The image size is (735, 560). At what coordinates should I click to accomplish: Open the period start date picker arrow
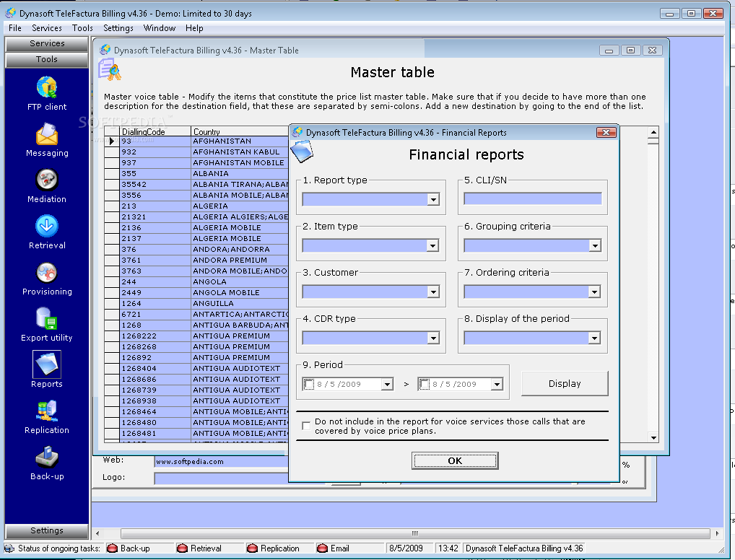(387, 384)
